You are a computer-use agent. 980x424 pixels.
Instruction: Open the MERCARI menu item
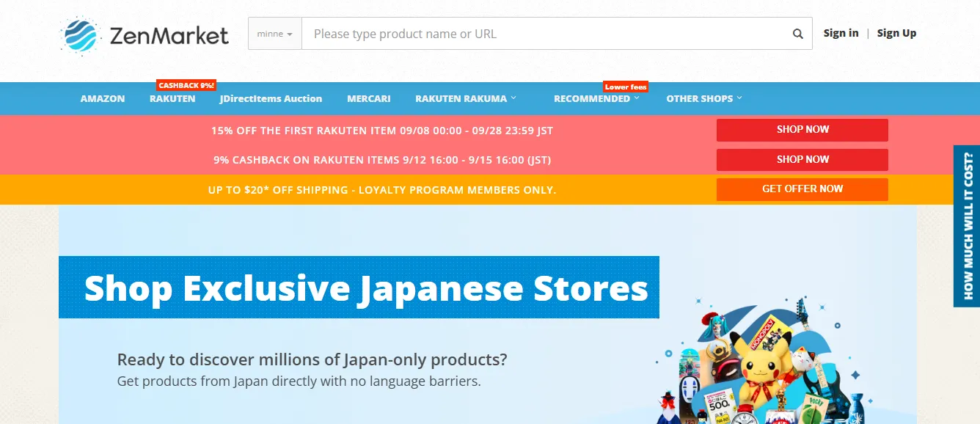coord(369,98)
